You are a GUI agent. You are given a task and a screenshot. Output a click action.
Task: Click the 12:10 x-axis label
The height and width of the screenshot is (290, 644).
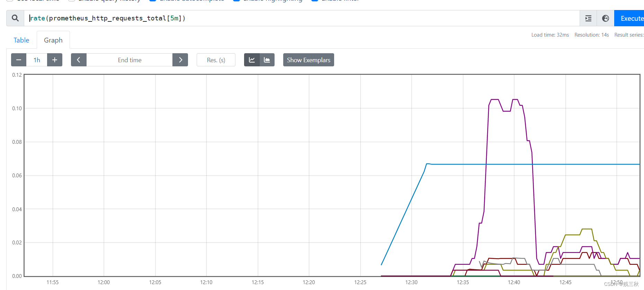pyautogui.click(x=206, y=282)
